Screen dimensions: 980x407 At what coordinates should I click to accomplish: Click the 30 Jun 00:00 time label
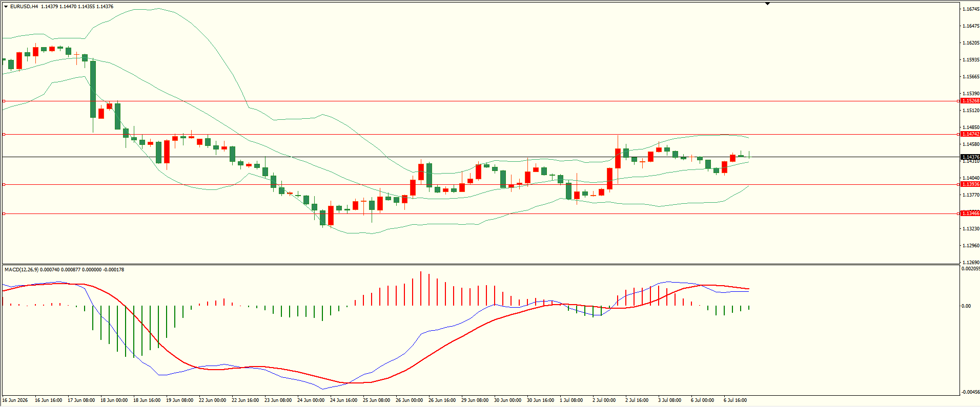click(508, 400)
